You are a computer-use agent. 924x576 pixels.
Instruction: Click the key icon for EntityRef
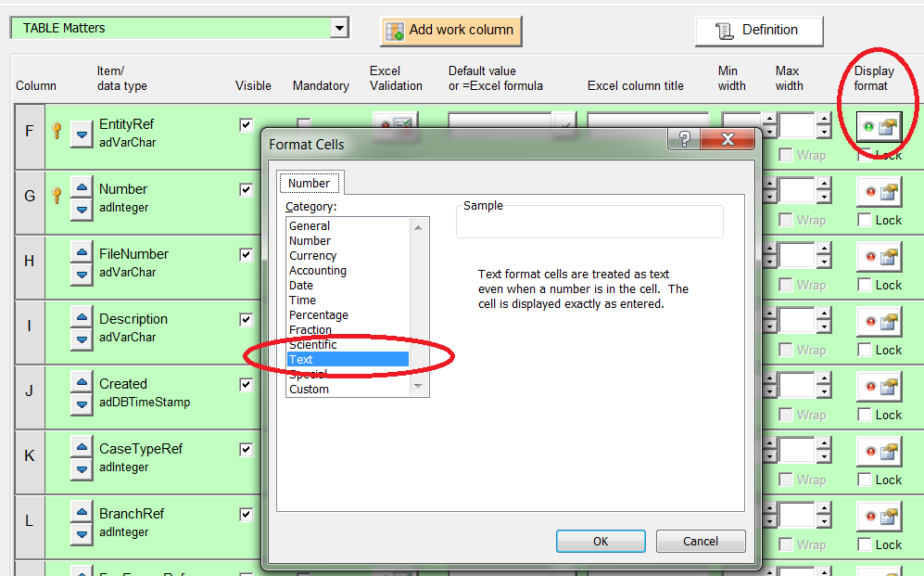[57, 130]
